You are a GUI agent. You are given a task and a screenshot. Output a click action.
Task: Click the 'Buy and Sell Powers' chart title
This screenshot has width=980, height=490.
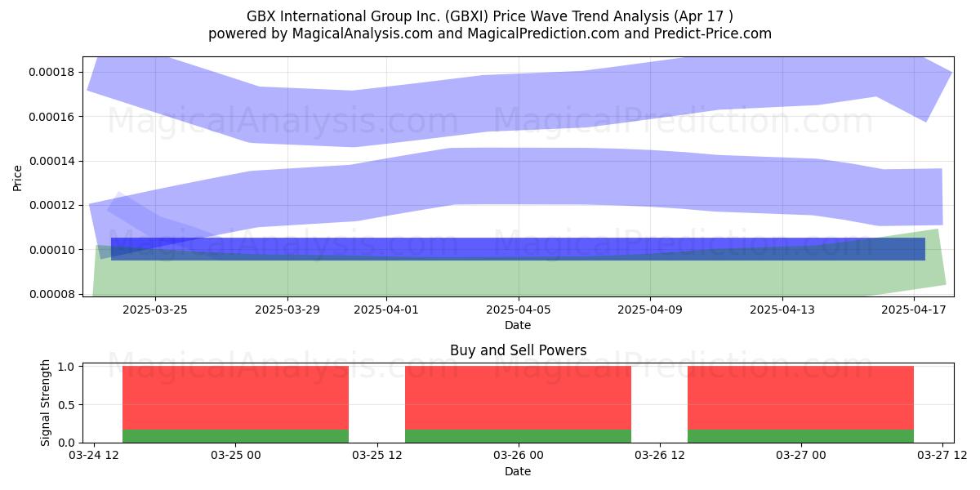click(518, 350)
